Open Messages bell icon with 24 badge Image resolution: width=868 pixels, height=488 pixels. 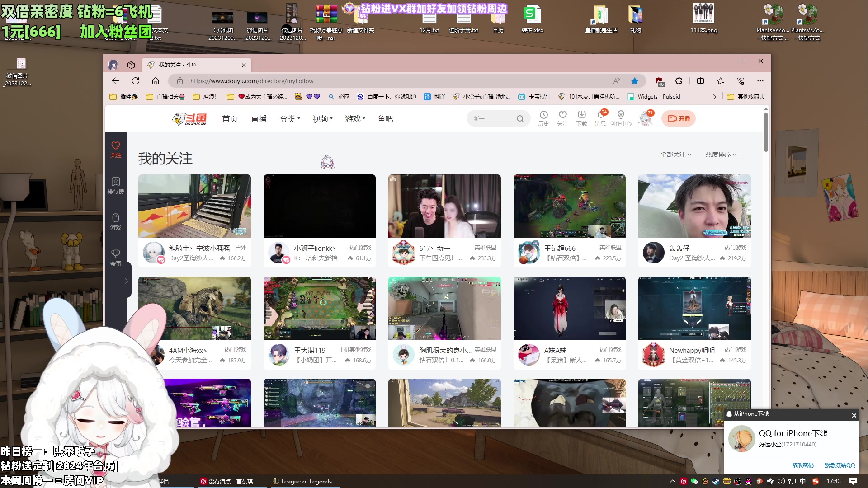[600, 115]
